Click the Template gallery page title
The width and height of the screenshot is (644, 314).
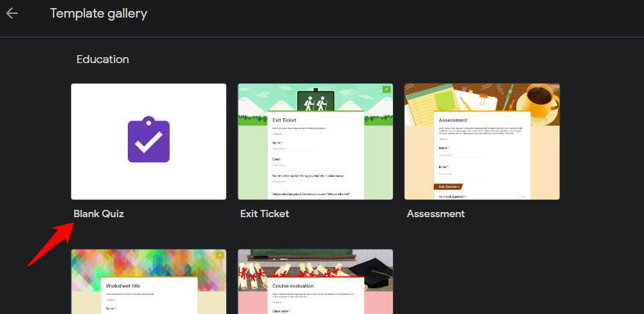tap(98, 13)
